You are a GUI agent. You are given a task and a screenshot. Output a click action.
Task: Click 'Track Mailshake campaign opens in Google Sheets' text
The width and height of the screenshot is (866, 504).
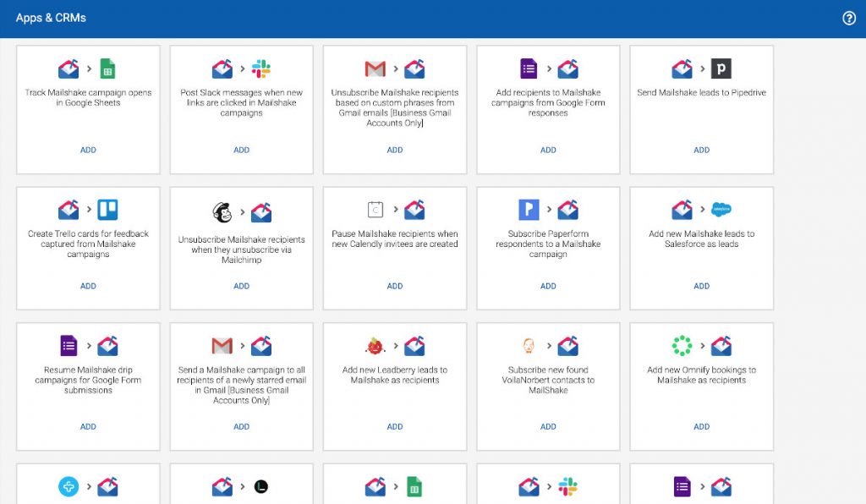point(88,98)
